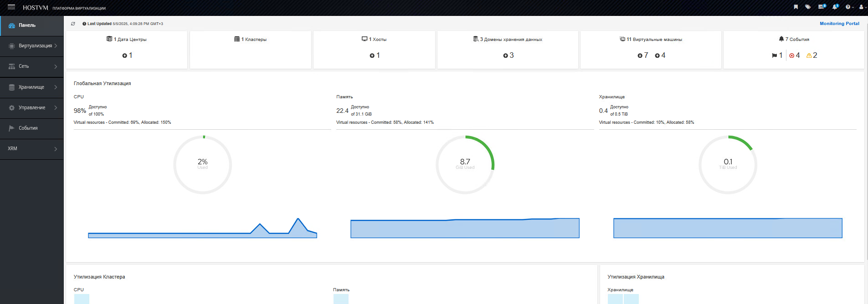This screenshot has height=304, width=868.
Task: Open 3 Домены хранения данных card title
Action: (508, 40)
